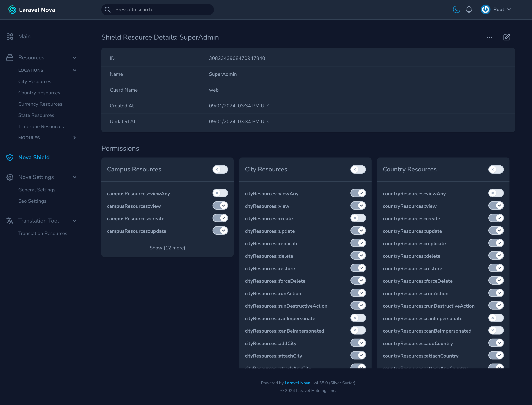Toggle campusResources::viewAny switch
This screenshot has width=532, height=405.
click(x=220, y=193)
